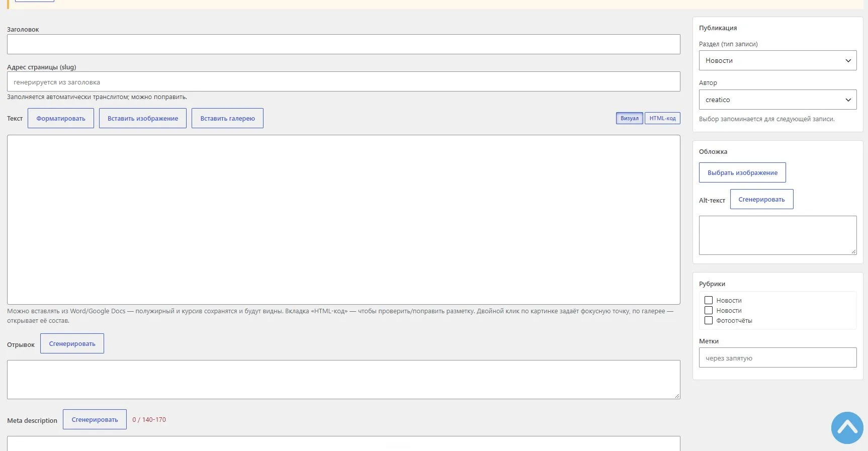Open the Автор dropdown showing creatico
The width and height of the screenshot is (868, 451).
(x=777, y=100)
